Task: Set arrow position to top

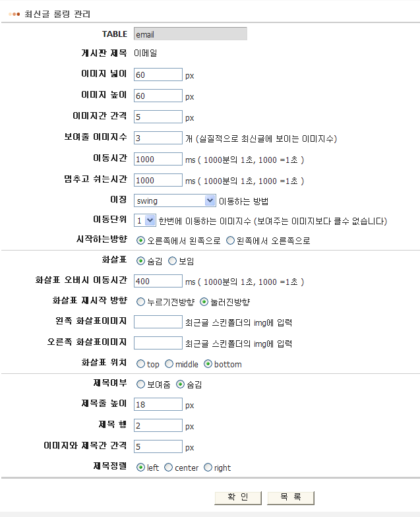Action: click(x=140, y=364)
